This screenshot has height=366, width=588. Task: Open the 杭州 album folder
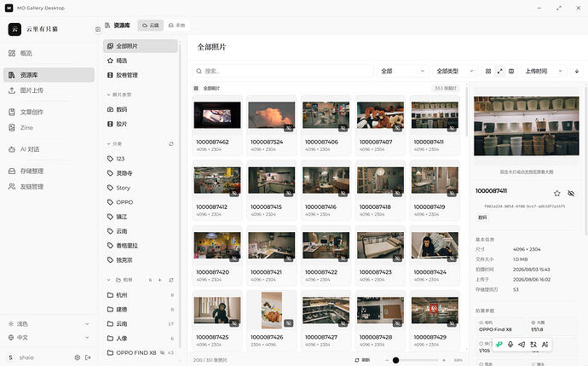(x=141, y=295)
